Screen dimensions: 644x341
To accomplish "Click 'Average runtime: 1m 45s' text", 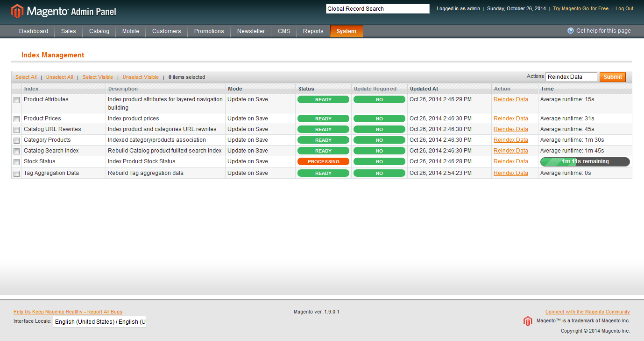I will [x=572, y=151].
